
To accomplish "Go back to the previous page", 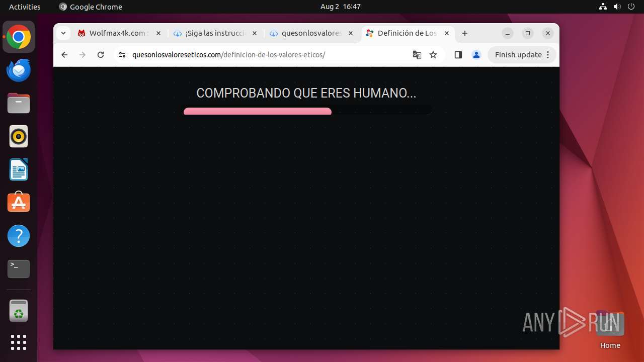I will [64, 55].
